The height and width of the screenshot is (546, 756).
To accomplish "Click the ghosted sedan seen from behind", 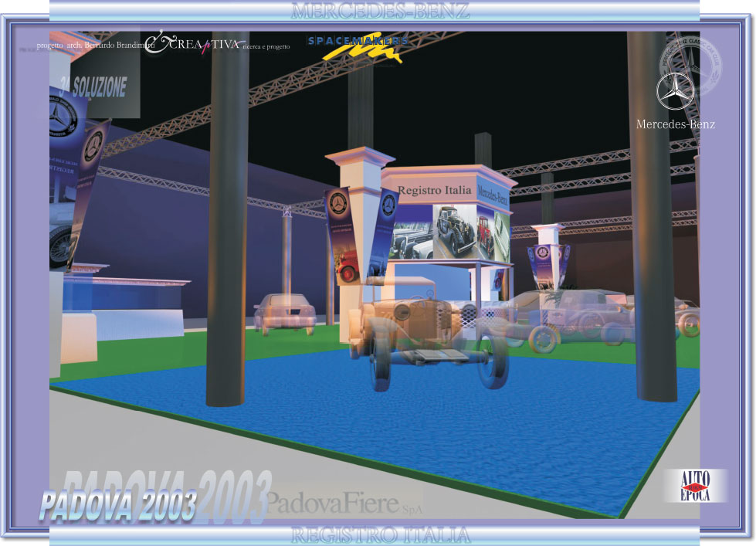I will coord(284,314).
